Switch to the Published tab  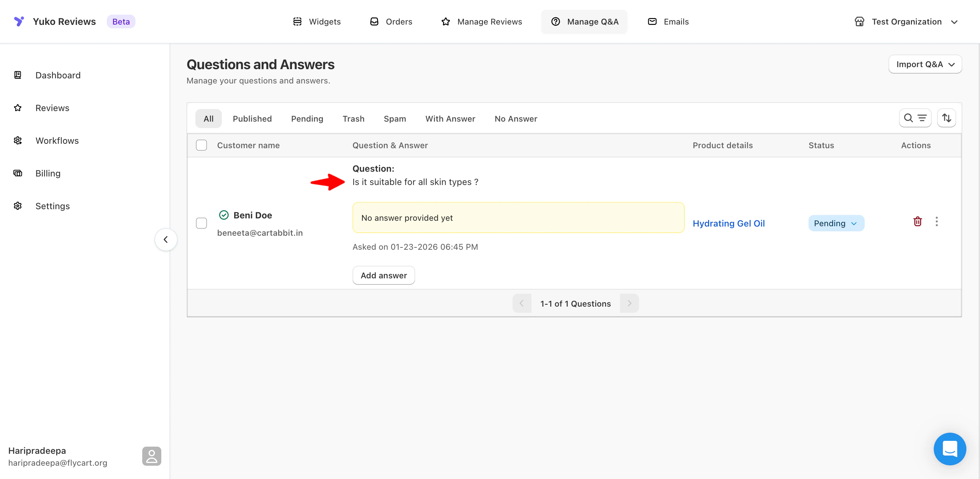[x=252, y=119]
